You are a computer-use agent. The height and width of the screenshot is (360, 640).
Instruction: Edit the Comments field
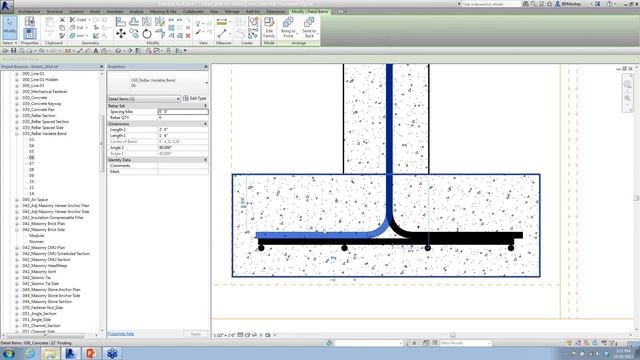(183, 166)
